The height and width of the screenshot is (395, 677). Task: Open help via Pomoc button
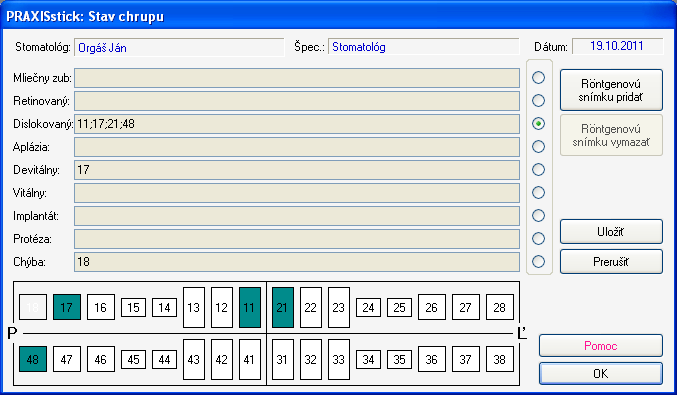tap(601, 346)
